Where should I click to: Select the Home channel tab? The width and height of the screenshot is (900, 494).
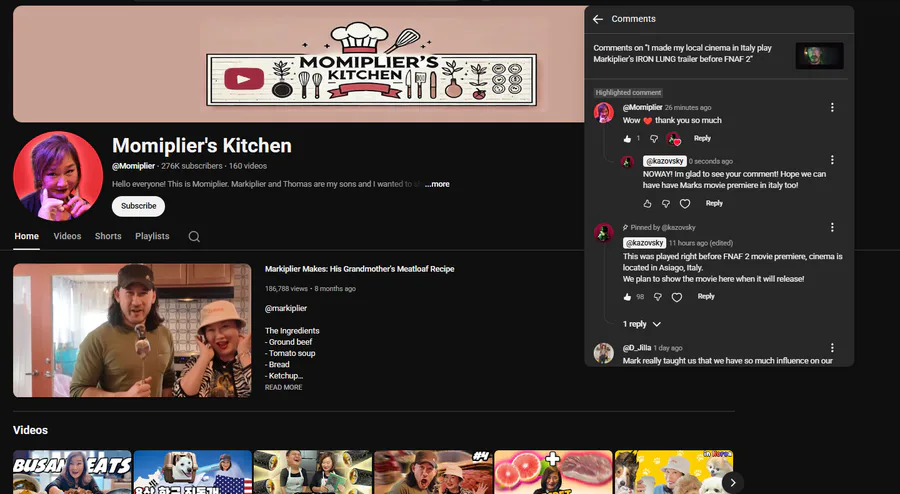click(26, 236)
